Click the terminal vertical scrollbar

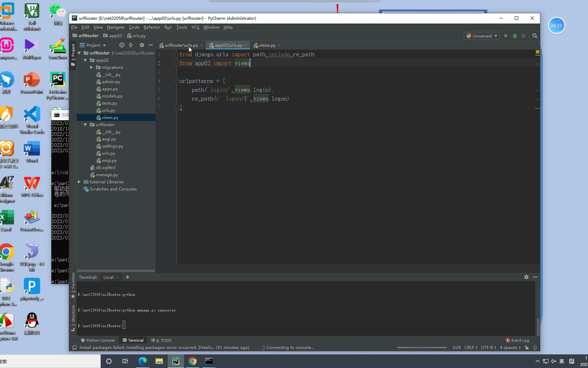pyautogui.click(x=538, y=326)
